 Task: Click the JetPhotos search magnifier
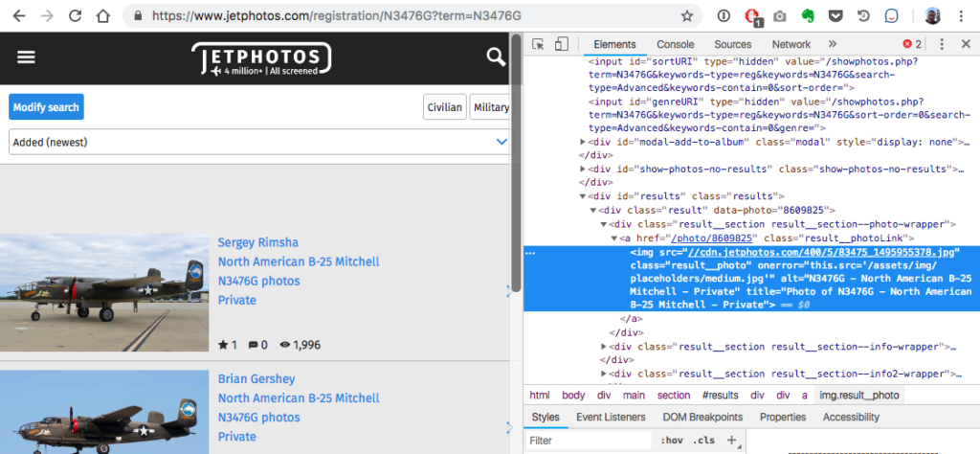click(497, 57)
